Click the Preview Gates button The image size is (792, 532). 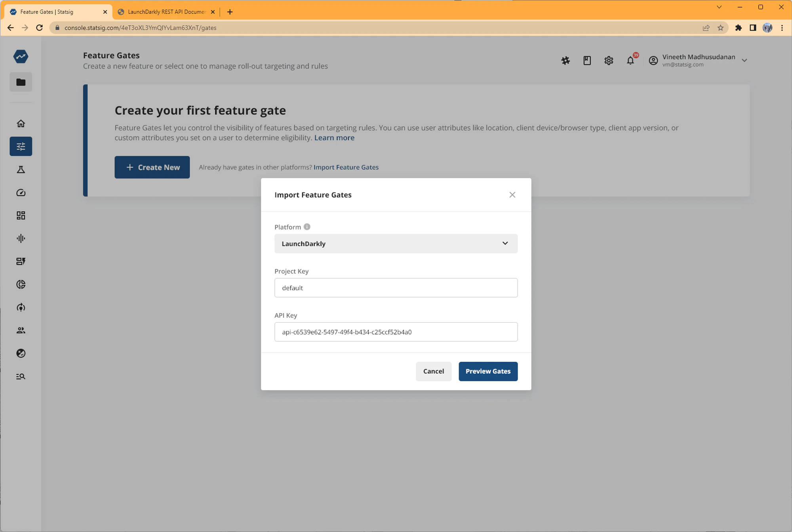pyautogui.click(x=488, y=371)
